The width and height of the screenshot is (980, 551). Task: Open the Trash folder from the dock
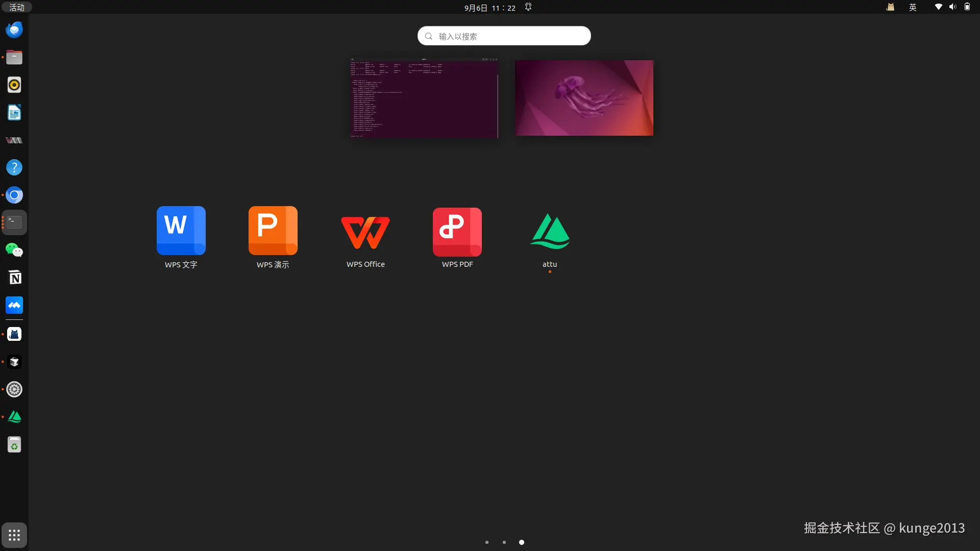14,444
